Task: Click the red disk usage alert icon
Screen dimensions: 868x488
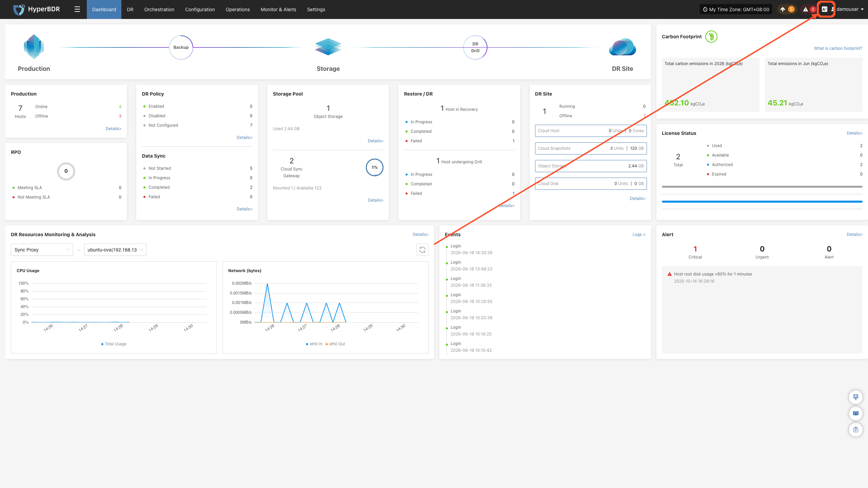Action: 670,274
